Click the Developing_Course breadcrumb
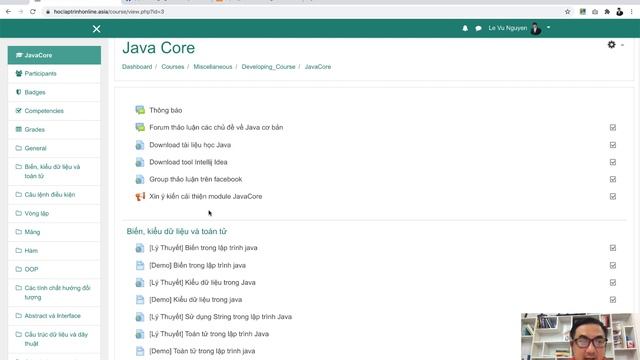The height and width of the screenshot is (360, 640). click(268, 67)
